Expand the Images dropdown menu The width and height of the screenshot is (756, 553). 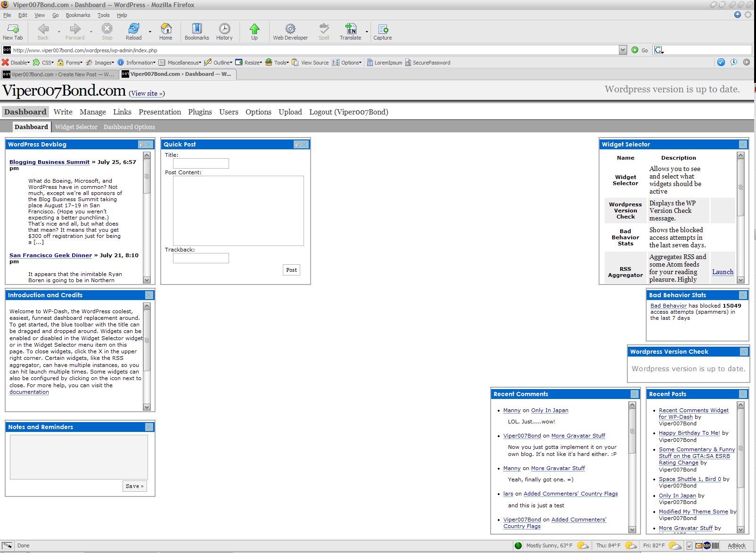pos(100,62)
